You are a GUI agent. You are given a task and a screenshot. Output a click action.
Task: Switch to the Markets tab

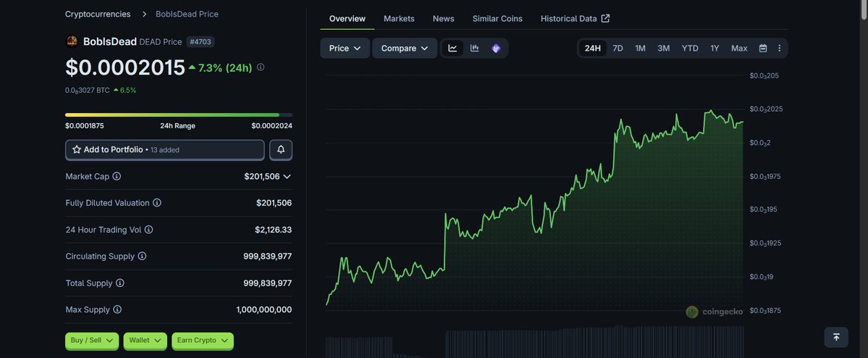pos(399,18)
